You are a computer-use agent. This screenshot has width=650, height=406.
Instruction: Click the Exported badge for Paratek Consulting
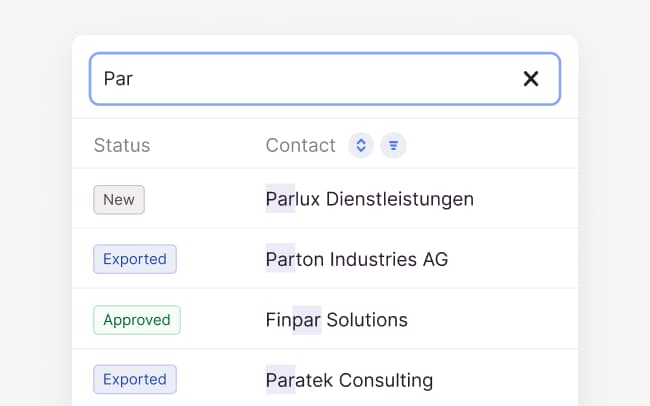tap(135, 380)
